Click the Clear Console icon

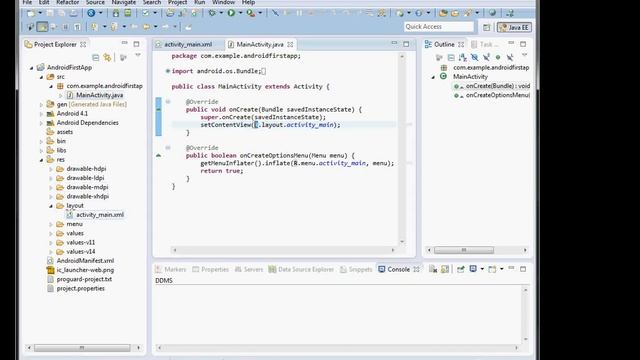[x=433, y=269]
